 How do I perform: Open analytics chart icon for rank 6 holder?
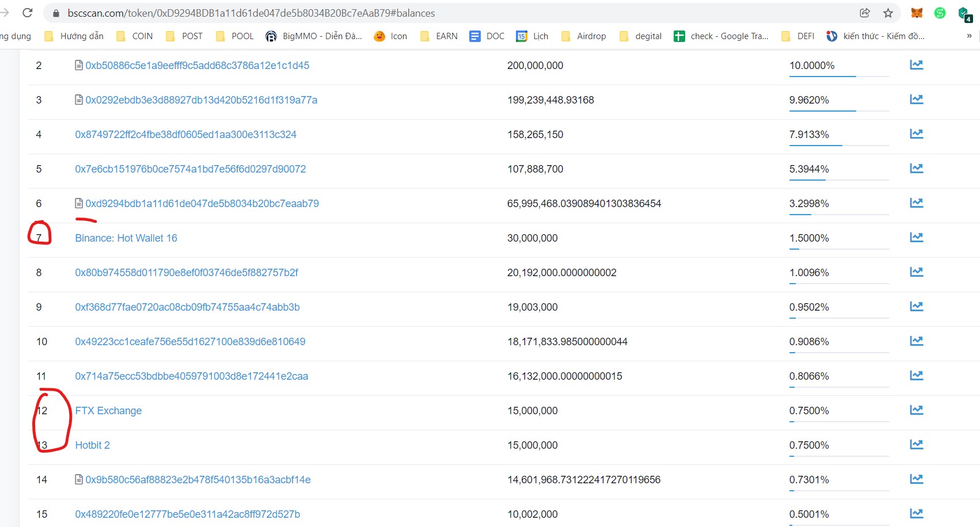(916, 203)
